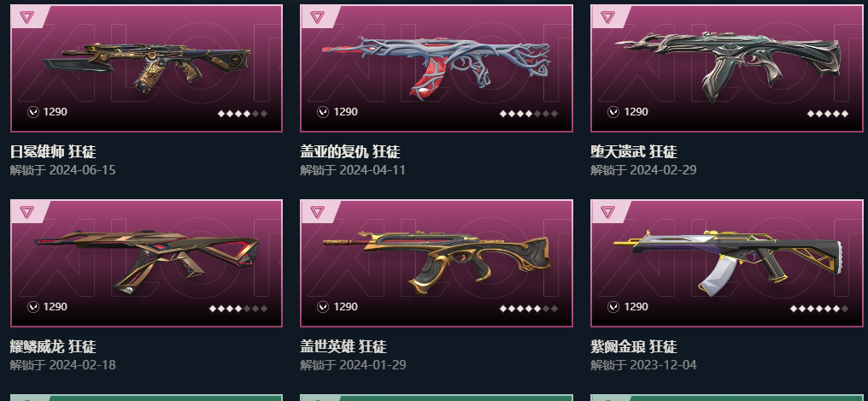Click upgrade level diamonds on 堕天遗武 card
The image size is (868, 401).
(x=828, y=114)
